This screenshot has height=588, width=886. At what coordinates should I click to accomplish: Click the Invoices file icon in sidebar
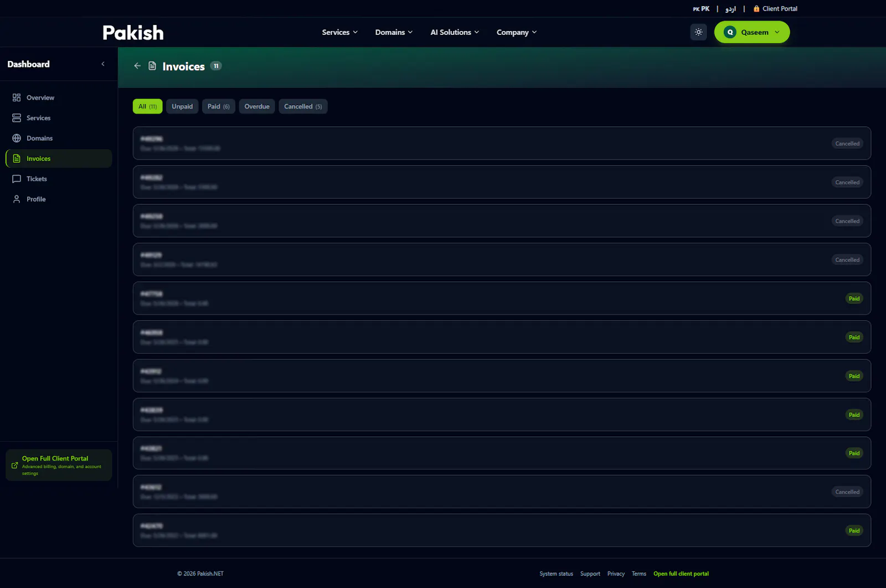pyautogui.click(x=17, y=159)
